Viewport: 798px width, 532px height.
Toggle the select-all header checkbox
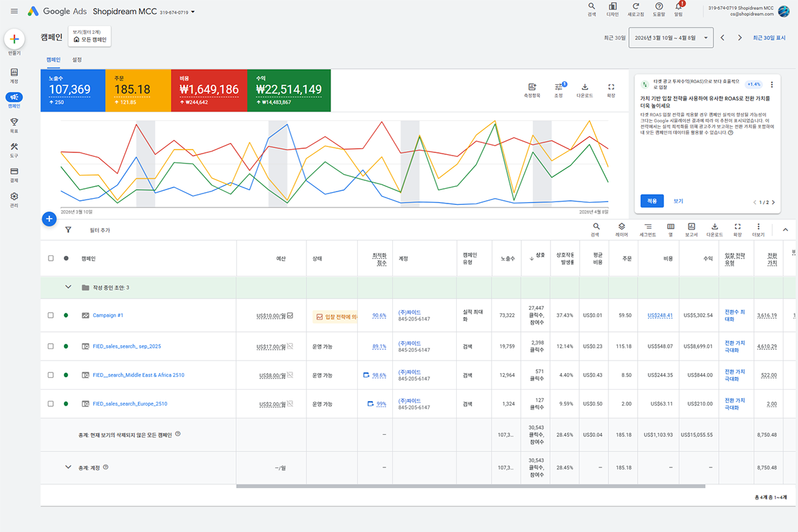(x=51, y=258)
